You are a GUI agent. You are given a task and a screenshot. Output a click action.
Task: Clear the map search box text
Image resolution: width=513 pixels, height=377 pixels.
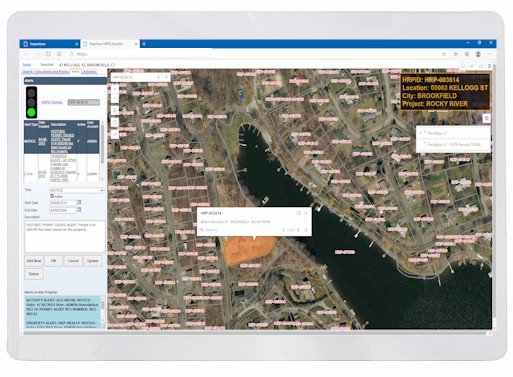pyautogui.click(x=159, y=77)
